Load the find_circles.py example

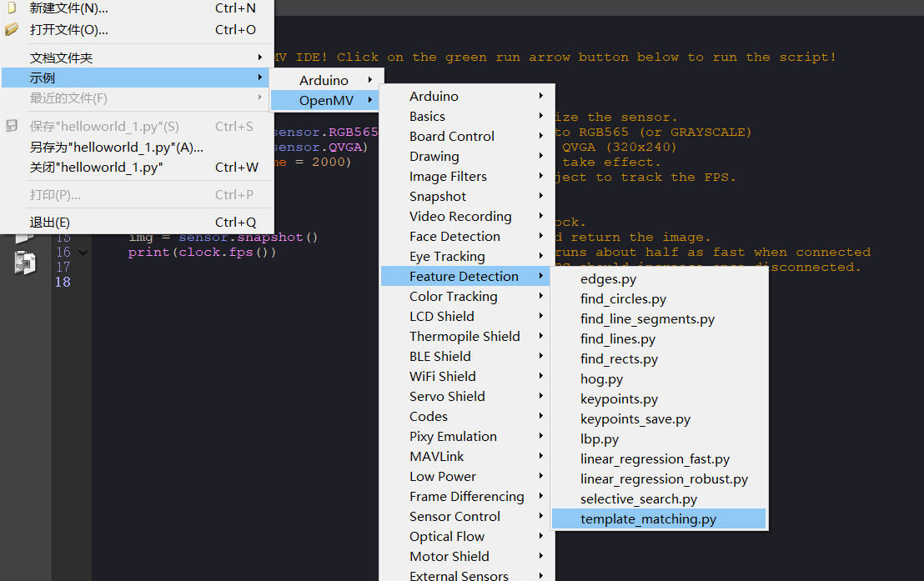[x=659, y=299]
